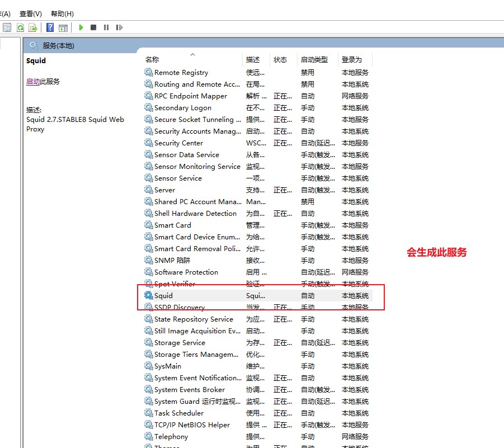
Task: Sort by the 名称 column header
Action: pos(152,60)
